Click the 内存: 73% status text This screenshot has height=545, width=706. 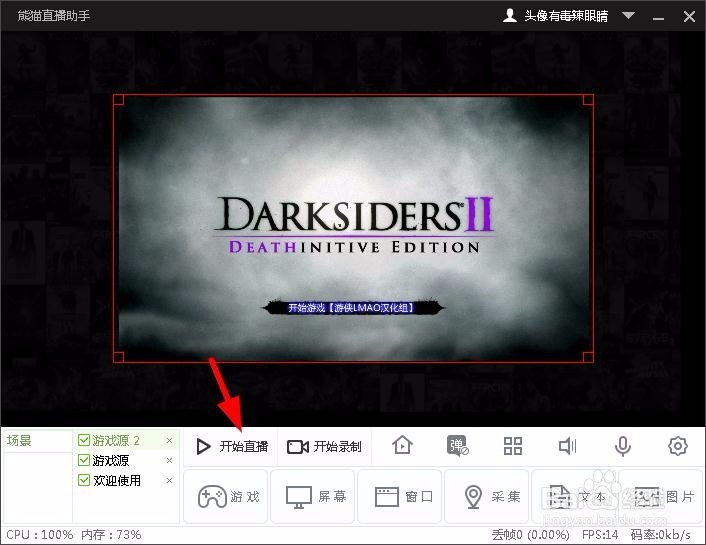[x=111, y=535]
